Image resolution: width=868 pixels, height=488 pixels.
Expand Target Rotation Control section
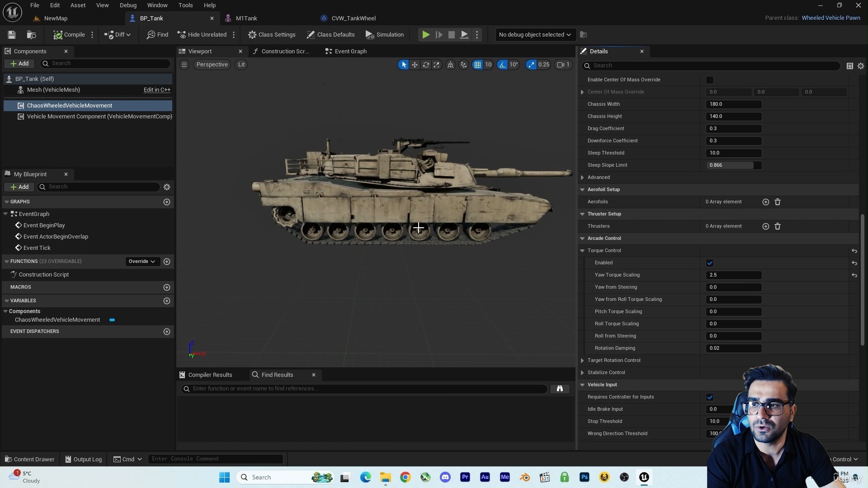point(582,361)
